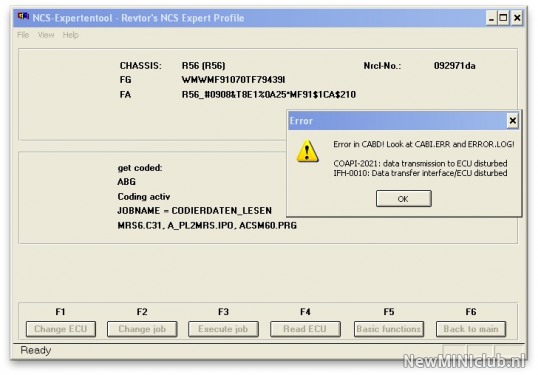Click the ABG module text
The image size is (538, 375).
pyautogui.click(x=127, y=182)
